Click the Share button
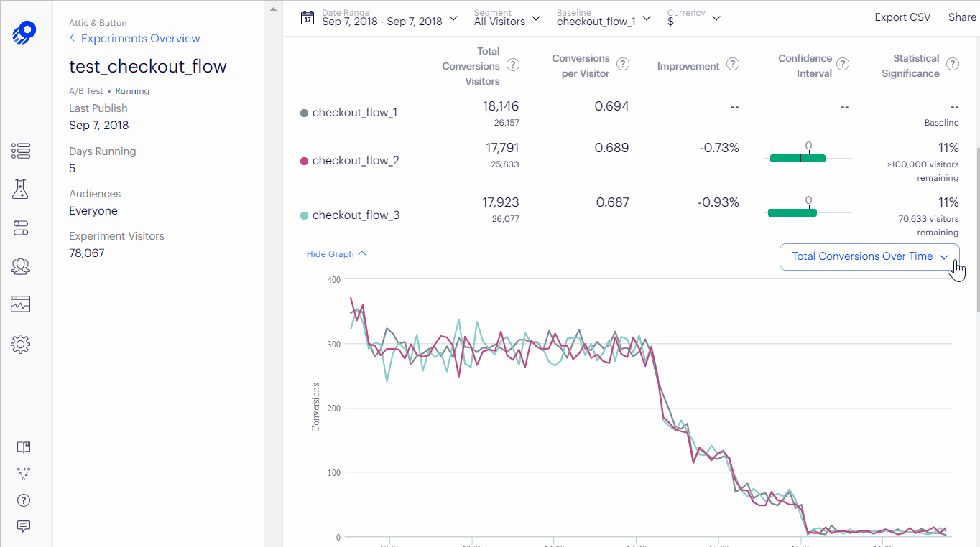This screenshot has width=980, height=547. click(x=962, y=17)
